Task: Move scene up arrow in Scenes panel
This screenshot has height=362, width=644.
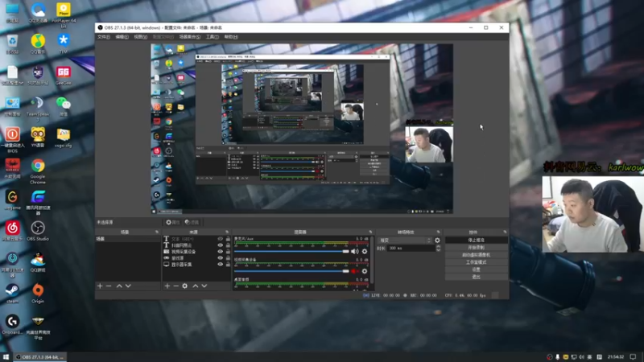Action: pyautogui.click(x=119, y=286)
